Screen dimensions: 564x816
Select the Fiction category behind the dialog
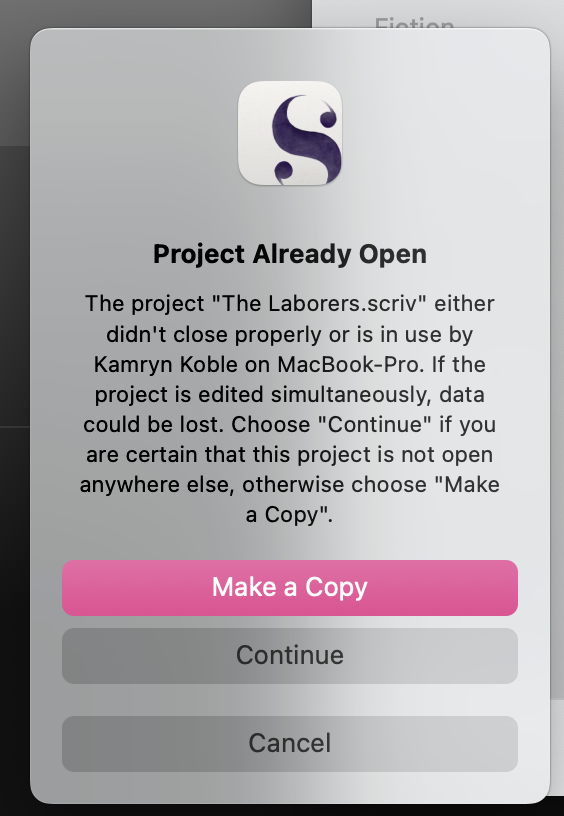414,23
